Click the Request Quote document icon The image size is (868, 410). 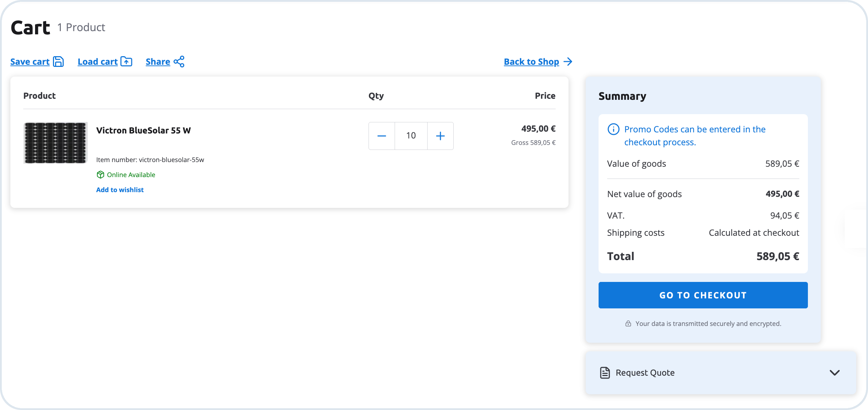[605, 373]
